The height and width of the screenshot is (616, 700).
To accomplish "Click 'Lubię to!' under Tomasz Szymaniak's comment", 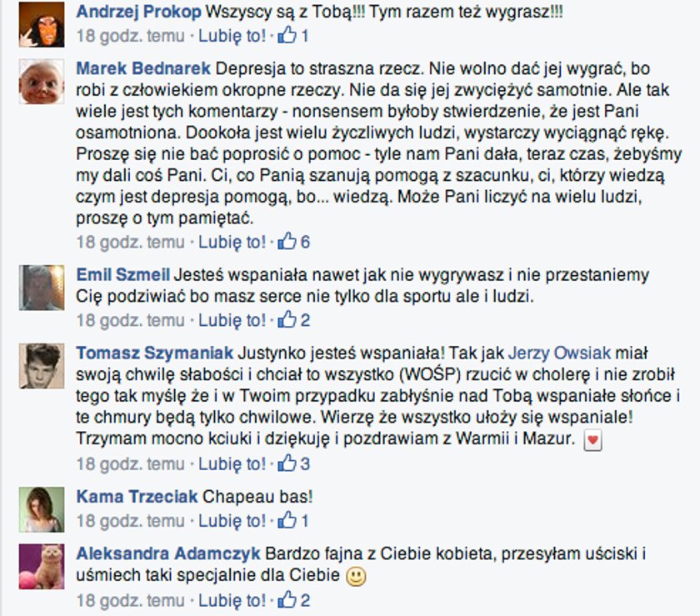I will 232,464.
